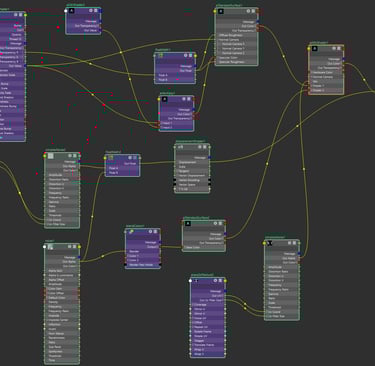Select the Color Gain row on the noise1 node
375x366 pixels.
(x=62, y=289)
